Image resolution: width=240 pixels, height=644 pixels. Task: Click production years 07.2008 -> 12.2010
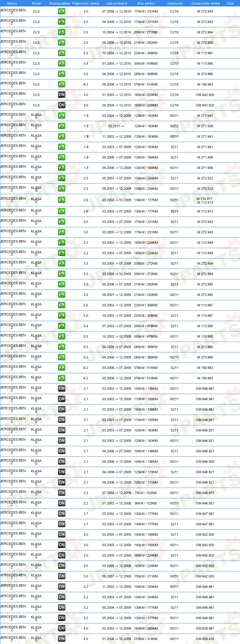[117, 11]
